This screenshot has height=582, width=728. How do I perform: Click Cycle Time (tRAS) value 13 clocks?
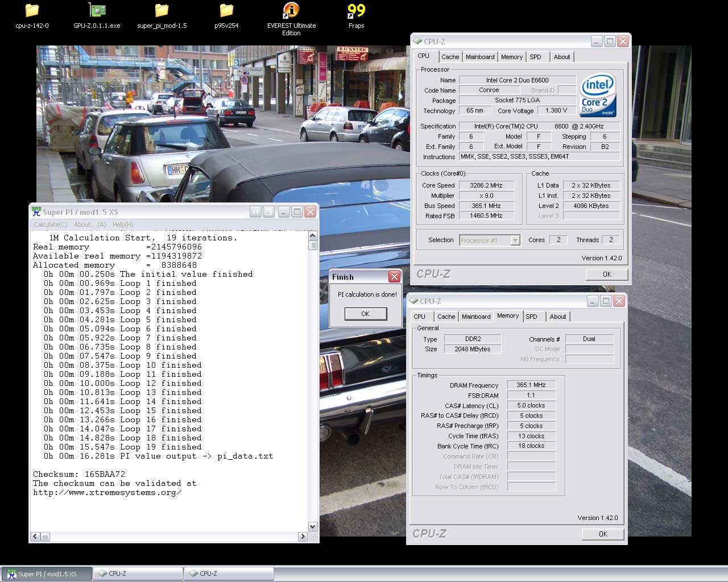point(531,436)
